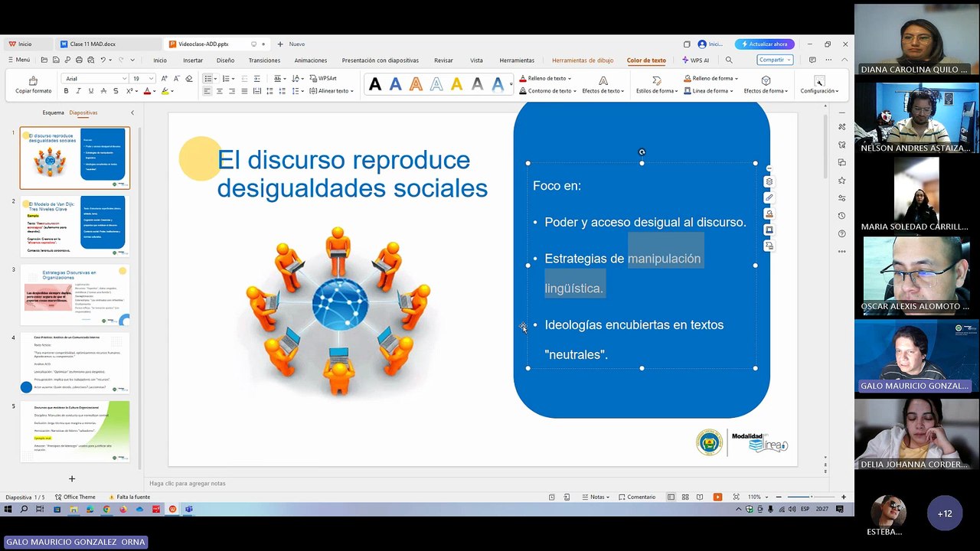
Task: Open Windows Start menu in taskbar
Action: coord(8,509)
